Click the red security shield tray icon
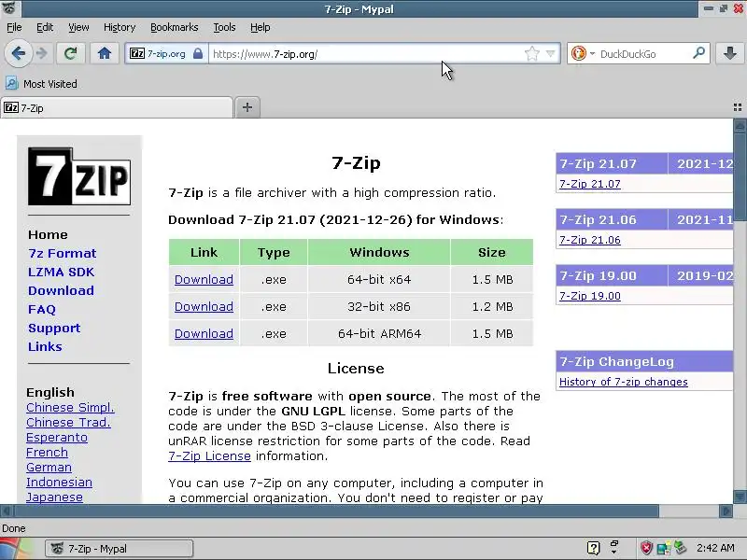This screenshot has height=560, width=747. coord(646,548)
